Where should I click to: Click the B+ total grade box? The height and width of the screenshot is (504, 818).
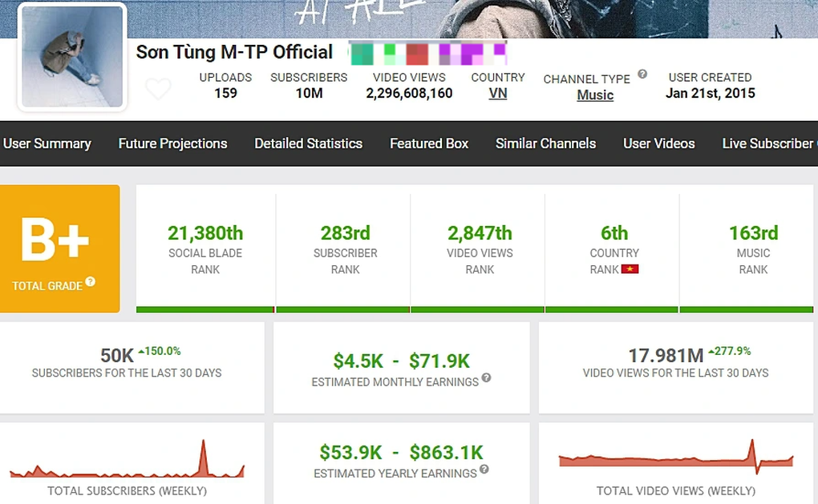60,248
